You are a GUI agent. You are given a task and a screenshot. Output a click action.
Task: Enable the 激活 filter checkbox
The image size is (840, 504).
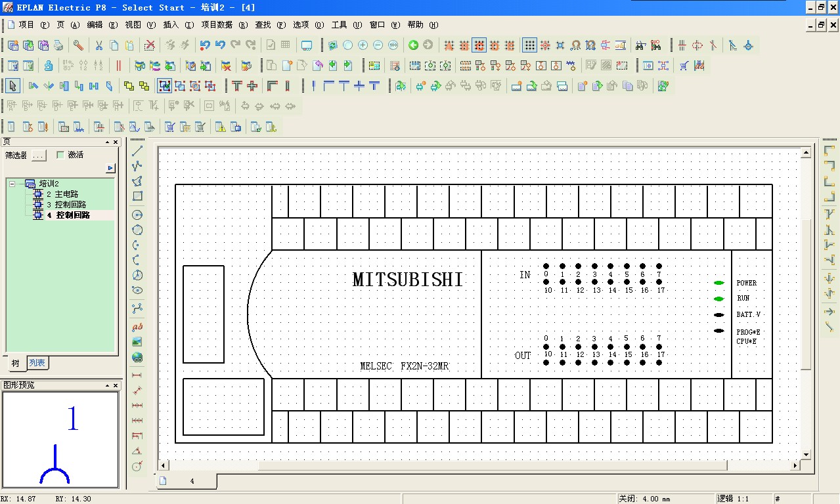(x=61, y=155)
